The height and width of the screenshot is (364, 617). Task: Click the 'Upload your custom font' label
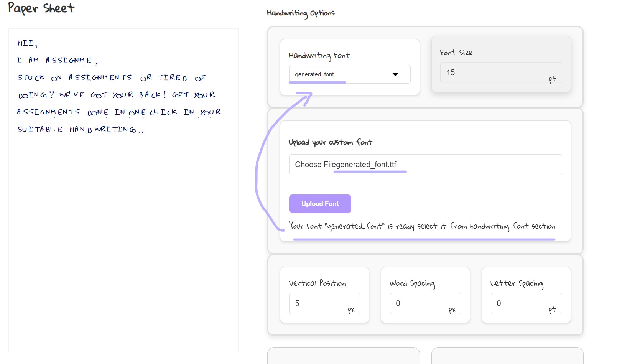pos(330,142)
